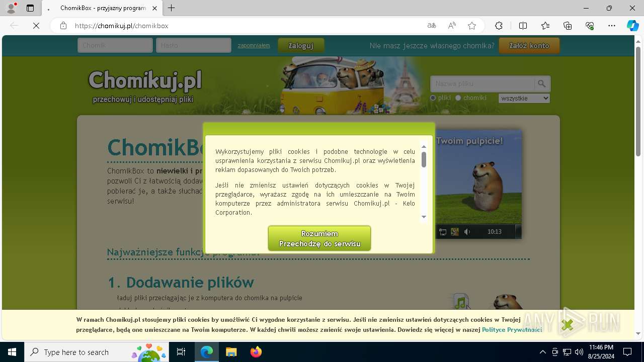Open Microsoft Edge from the taskbar
Screen dimensions: 644x362
tap(207, 352)
